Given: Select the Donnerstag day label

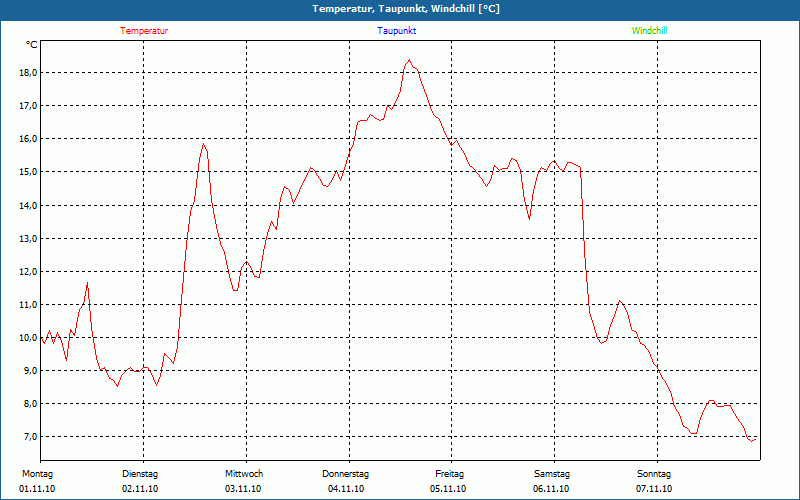Looking at the screenshot, I should coord(345,474).
